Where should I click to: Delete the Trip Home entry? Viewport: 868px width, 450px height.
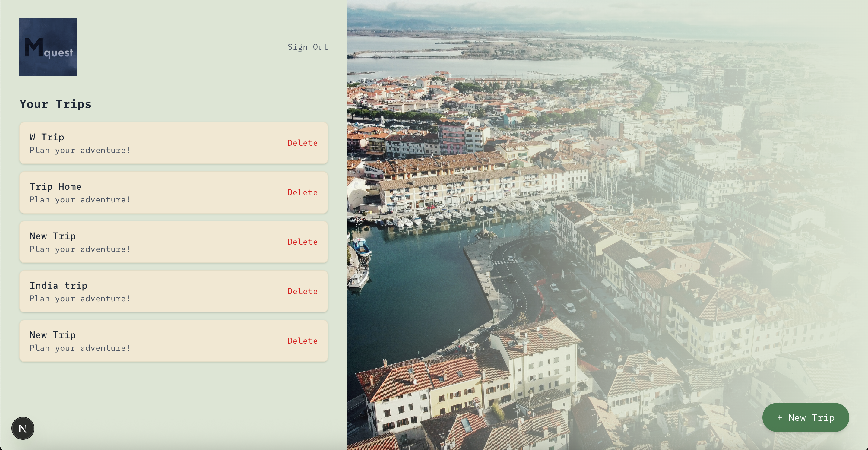tap(302, 192)
